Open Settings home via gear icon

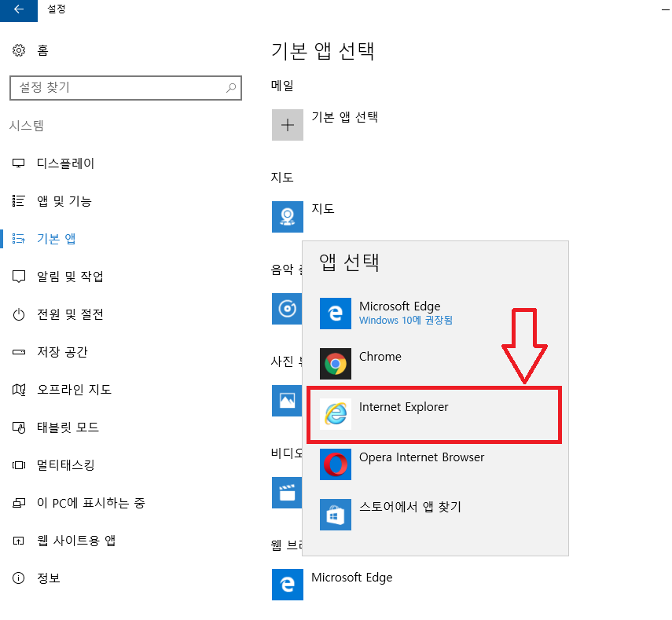tap(18, 50)
